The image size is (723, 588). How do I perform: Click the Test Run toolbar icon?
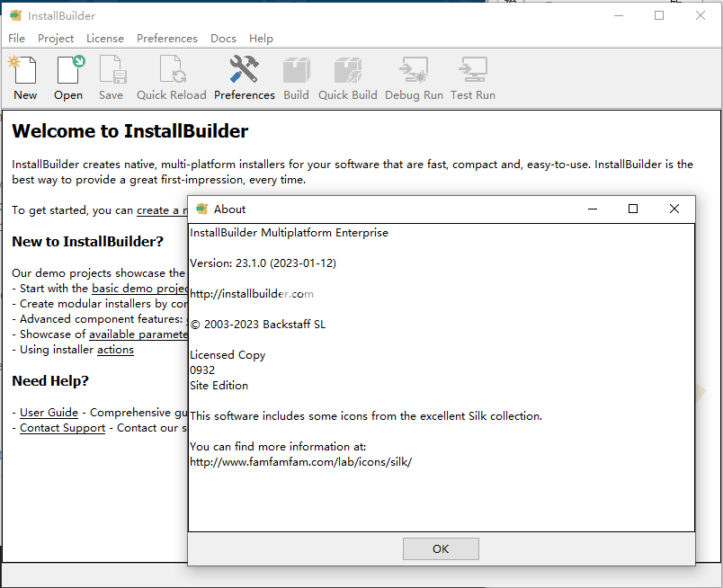(x=473, y=77)
